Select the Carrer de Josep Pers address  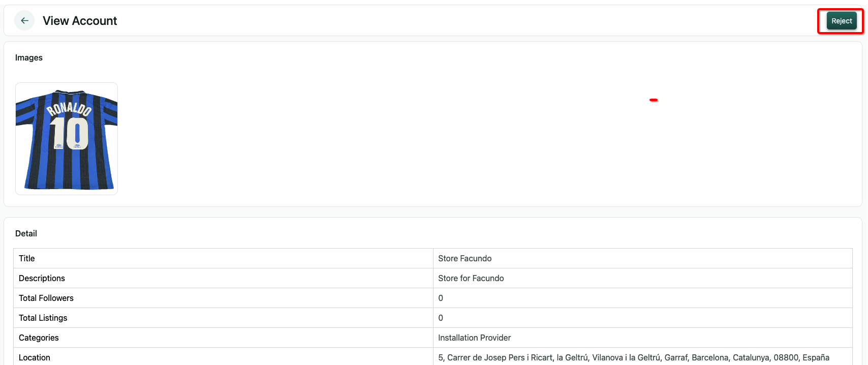tap(633, 357)
